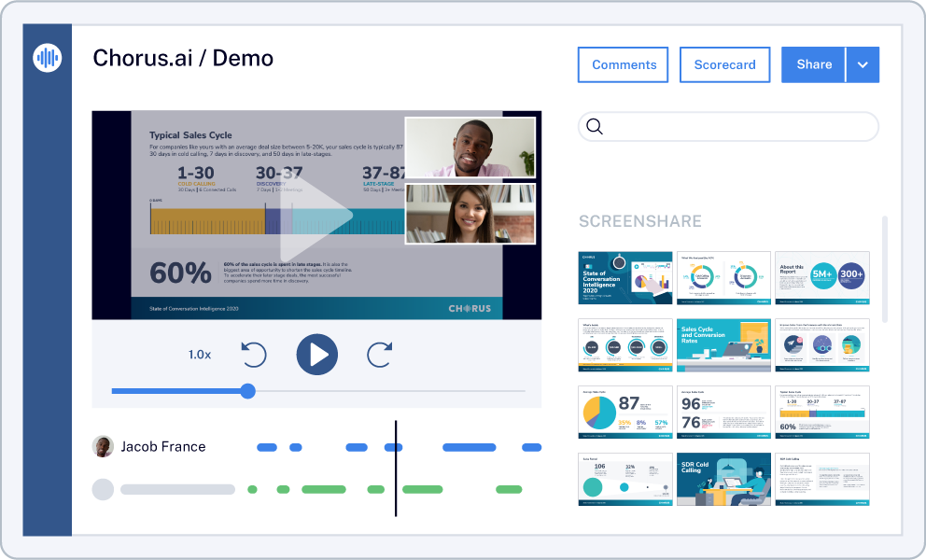Image resolution: width=926 pixels, height=560 pixels.
Task: Click the Chorus.ai / Demo title
Action: tap(183, 58)
